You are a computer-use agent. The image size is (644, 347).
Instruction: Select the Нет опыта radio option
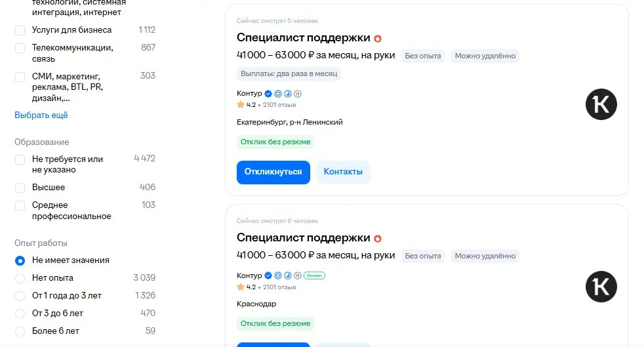pyautogui.click(x=20, y=278)
